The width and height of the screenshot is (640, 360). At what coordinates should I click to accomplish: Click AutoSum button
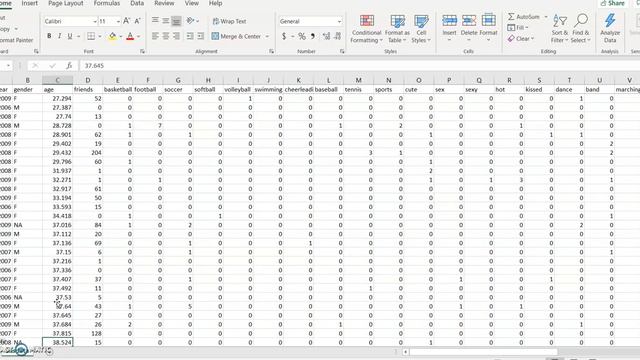coord(524,17)
